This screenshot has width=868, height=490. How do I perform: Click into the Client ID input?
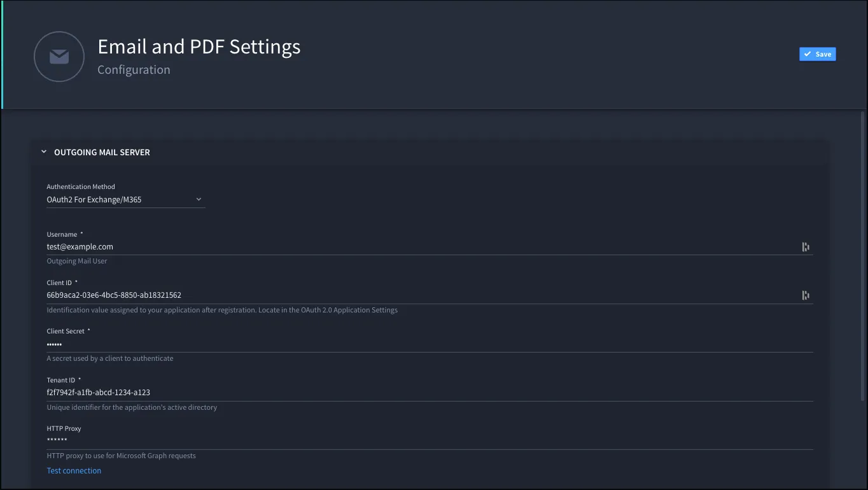point(422,295)
